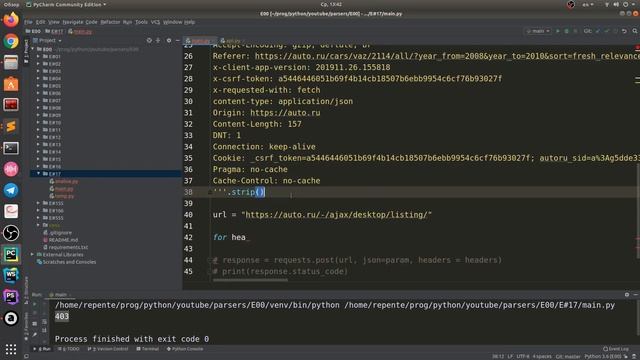Click the locate file target icon in Project panel
The height and width of the screenshot is (360, 640).
(149, 40)
